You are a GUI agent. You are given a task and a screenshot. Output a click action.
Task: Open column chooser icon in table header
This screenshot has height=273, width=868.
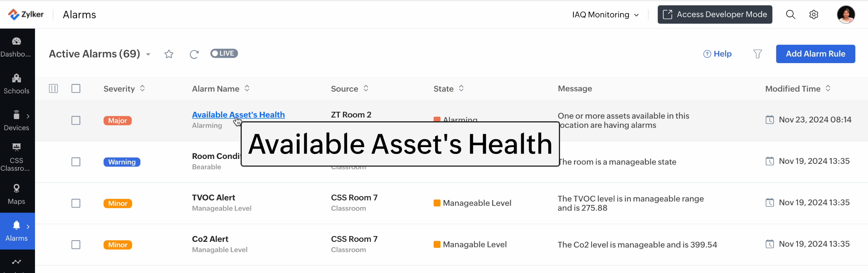tap(53, 89)
